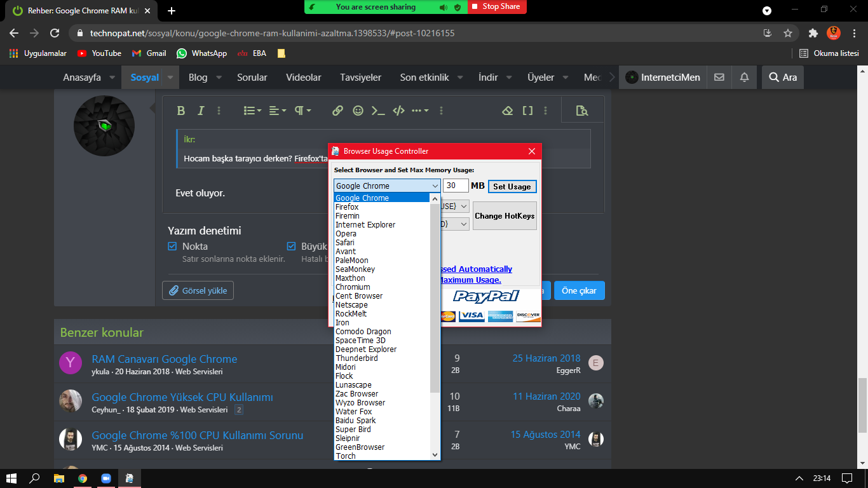The width and height of the screenshot is (868, 488).
Task: Toggle BB code mode brackets icon
Action: pyautogui.click(x=527, y=111)
